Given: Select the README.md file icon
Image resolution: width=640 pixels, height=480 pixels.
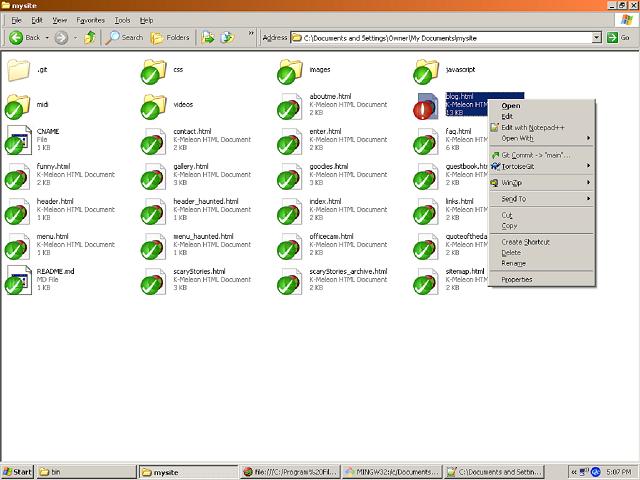Looking at the screenshot, I should [x=18, y=279].
